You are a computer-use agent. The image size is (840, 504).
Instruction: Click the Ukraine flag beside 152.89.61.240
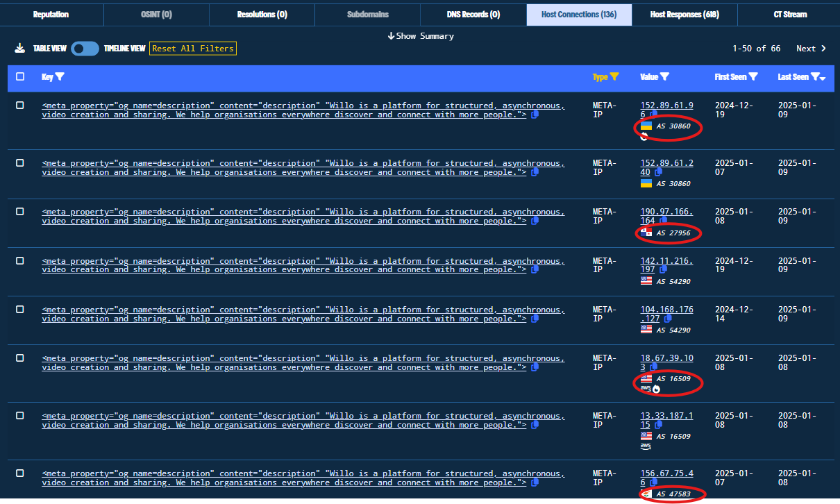click(646, 183)
